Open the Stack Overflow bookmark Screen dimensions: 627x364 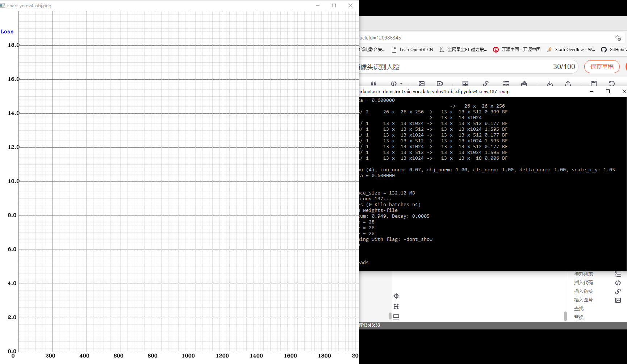pos(571,50)
